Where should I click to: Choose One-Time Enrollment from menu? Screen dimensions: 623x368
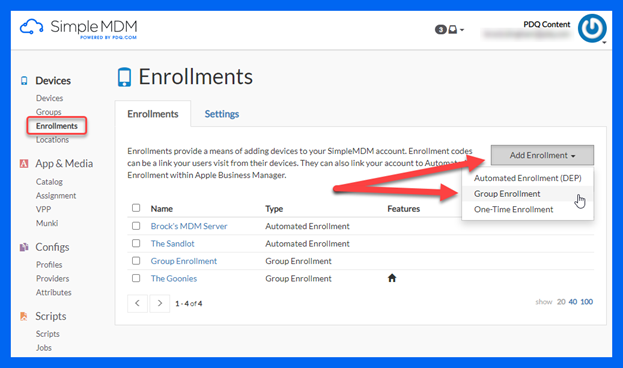coord(528,209)
